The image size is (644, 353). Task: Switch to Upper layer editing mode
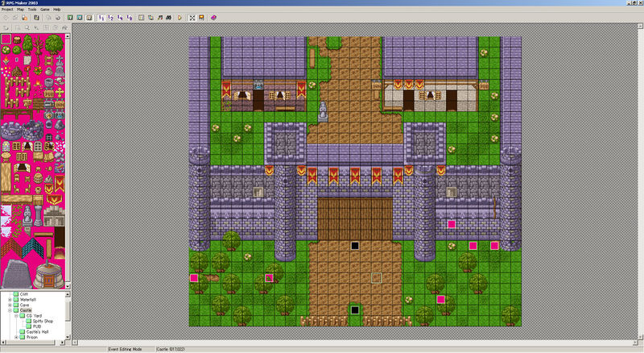(x=78, y=17)
